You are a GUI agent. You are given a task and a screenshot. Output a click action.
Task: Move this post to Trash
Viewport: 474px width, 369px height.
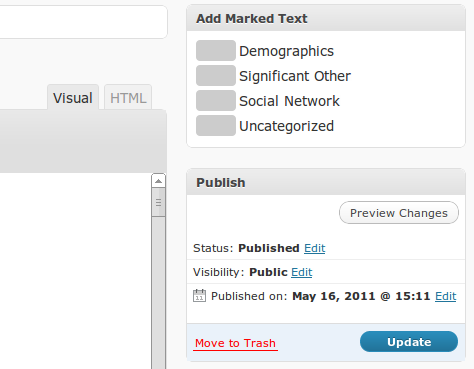[235, 343]
